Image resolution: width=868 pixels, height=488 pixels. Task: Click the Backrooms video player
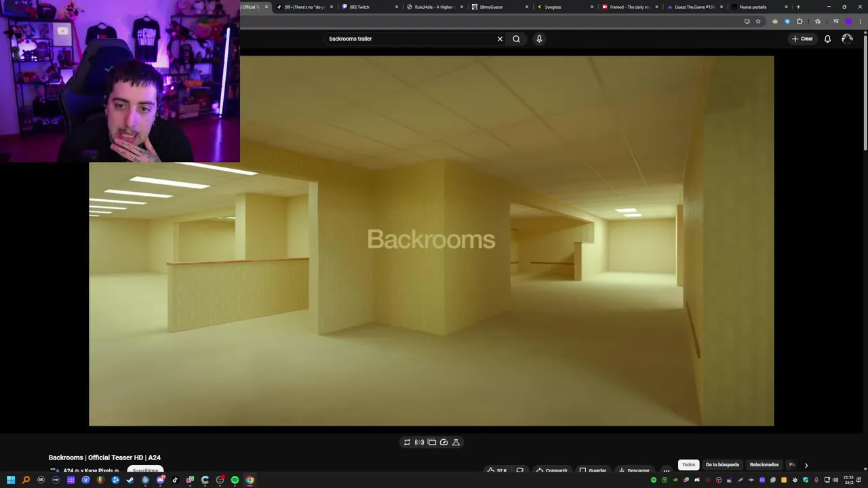(x=431, y=241)
